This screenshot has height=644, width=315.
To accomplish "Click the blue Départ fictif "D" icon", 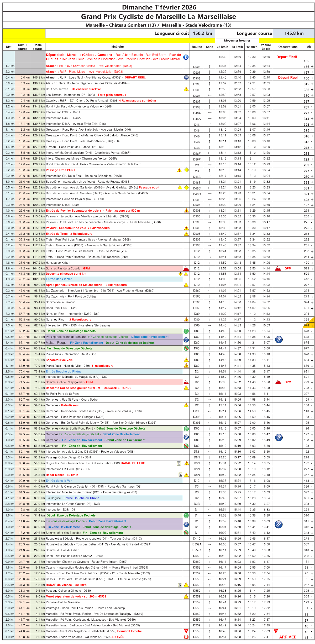I will [x=186, y=57].
